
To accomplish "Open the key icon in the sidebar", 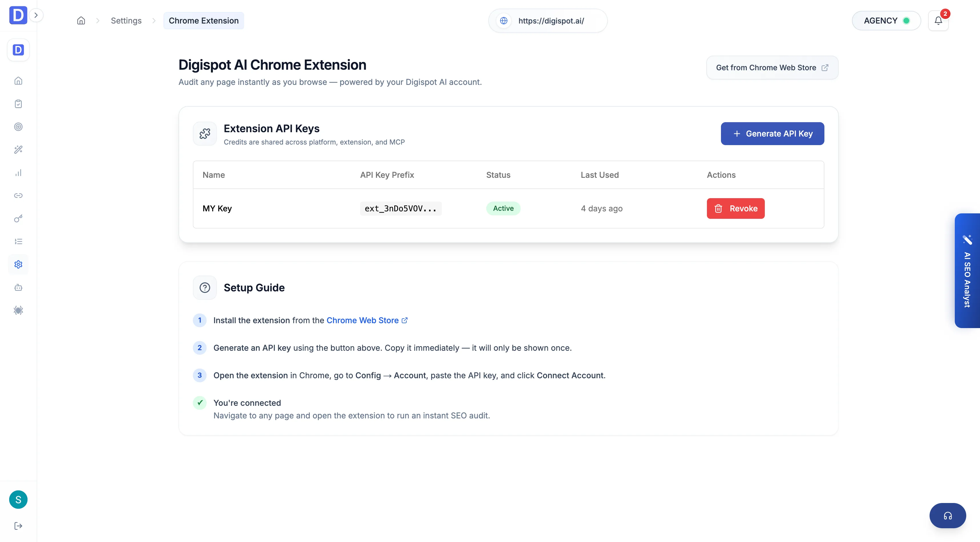I will (x=18, y=219).
